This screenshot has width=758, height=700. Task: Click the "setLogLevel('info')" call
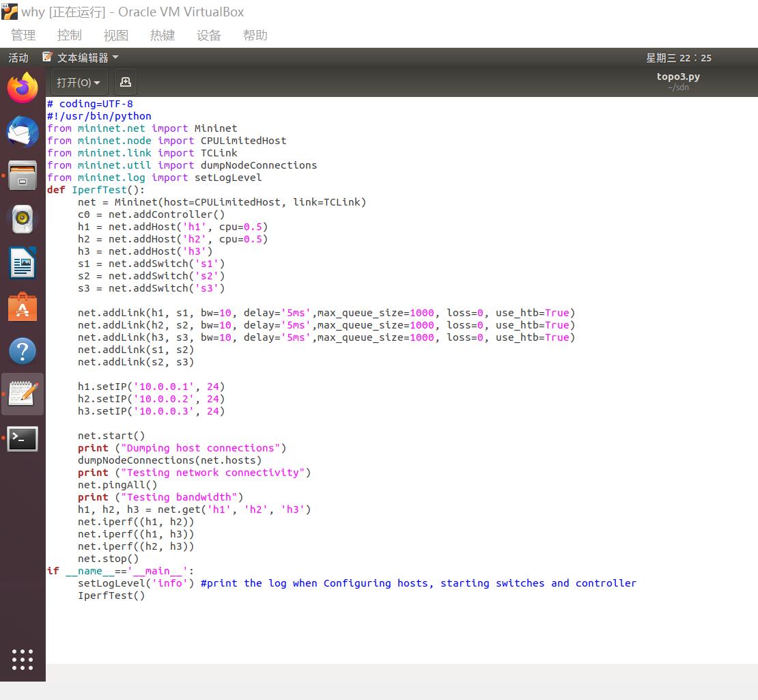point(136,583)
